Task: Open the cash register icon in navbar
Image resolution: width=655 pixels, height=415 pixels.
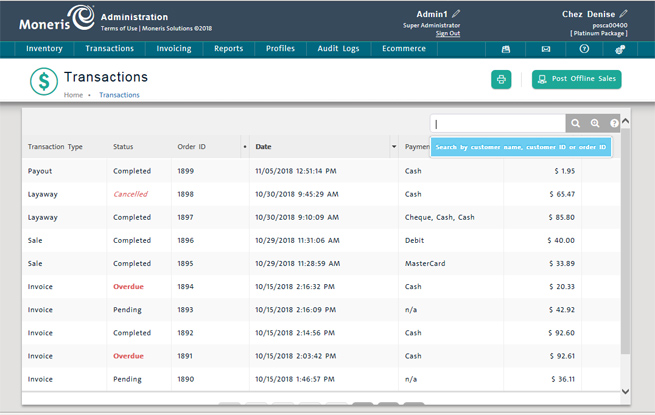Action: (x=505, y=49)
